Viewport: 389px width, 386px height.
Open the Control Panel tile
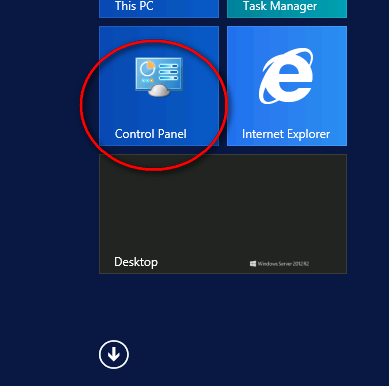[x=159, y=86]
